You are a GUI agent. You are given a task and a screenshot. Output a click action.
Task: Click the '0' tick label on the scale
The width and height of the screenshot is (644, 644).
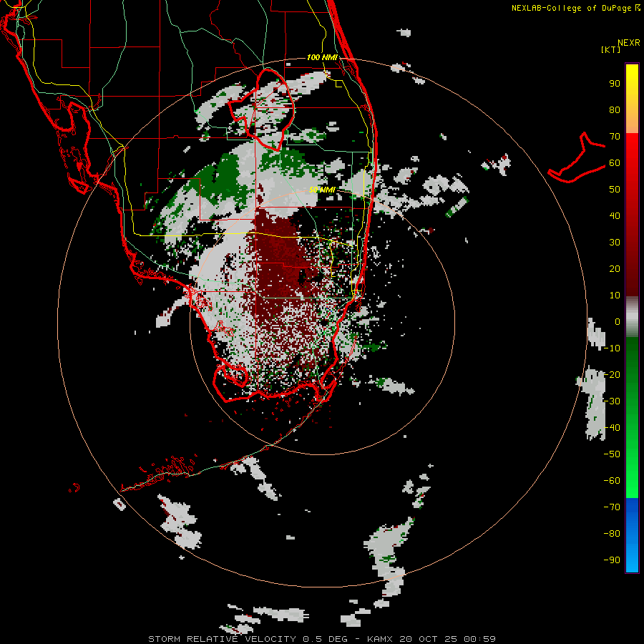tap(618, 321)
